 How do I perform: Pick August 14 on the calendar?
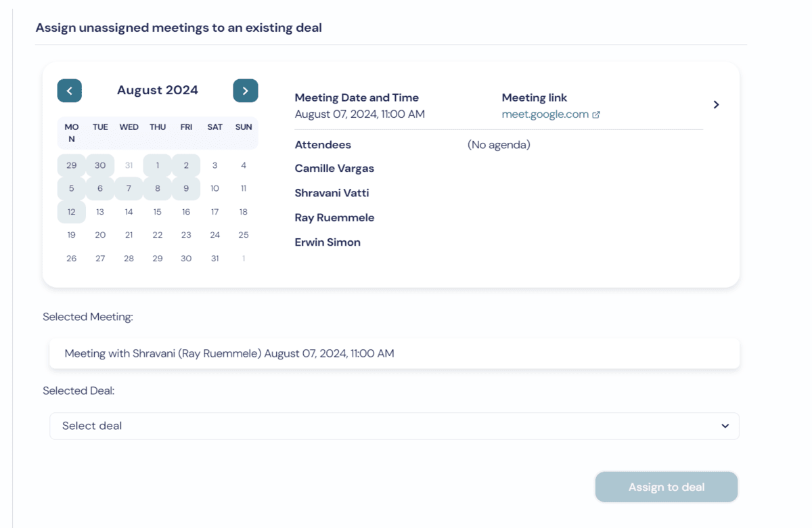[x=129, y=212]
